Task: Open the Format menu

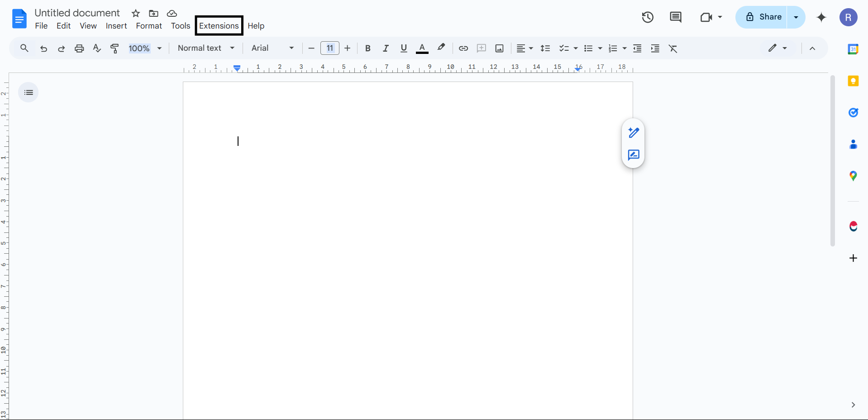Action: click(x=149, y=26)
